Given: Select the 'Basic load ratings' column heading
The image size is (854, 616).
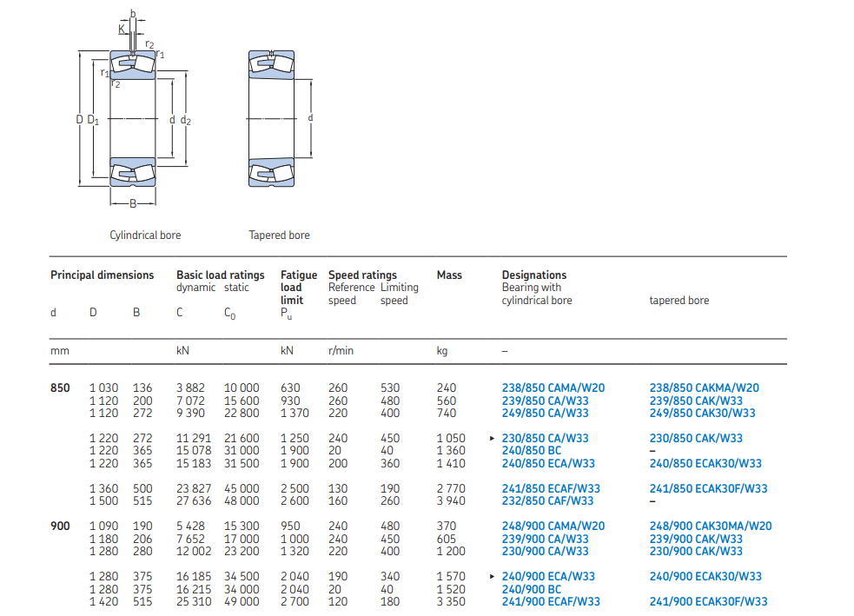Looking at the screenshot, I should tap(220, 275).
